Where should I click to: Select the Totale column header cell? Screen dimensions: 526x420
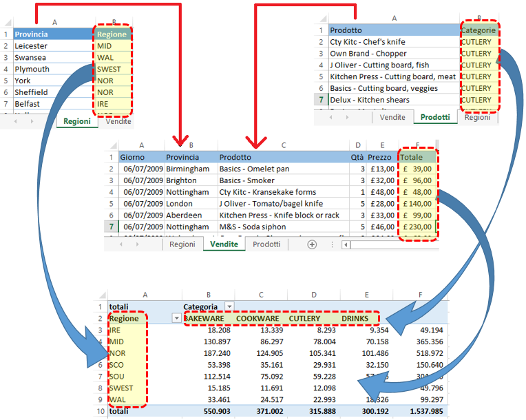pos(417,157)
